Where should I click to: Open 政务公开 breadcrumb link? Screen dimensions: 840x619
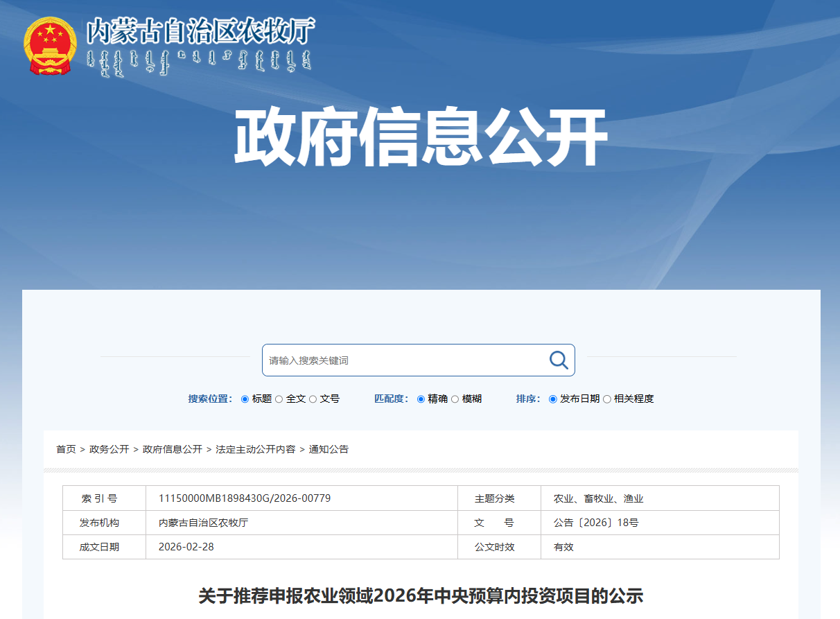tap(109, 449)
